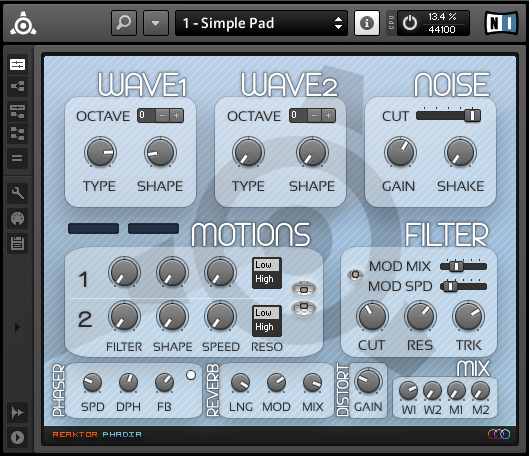Select the panel view icon in sidebar
Screen dimensions: 529x456
tap(17, 64)
